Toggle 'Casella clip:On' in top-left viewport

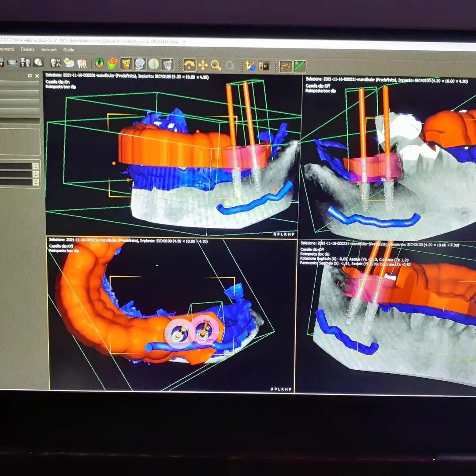click(58, 82)
